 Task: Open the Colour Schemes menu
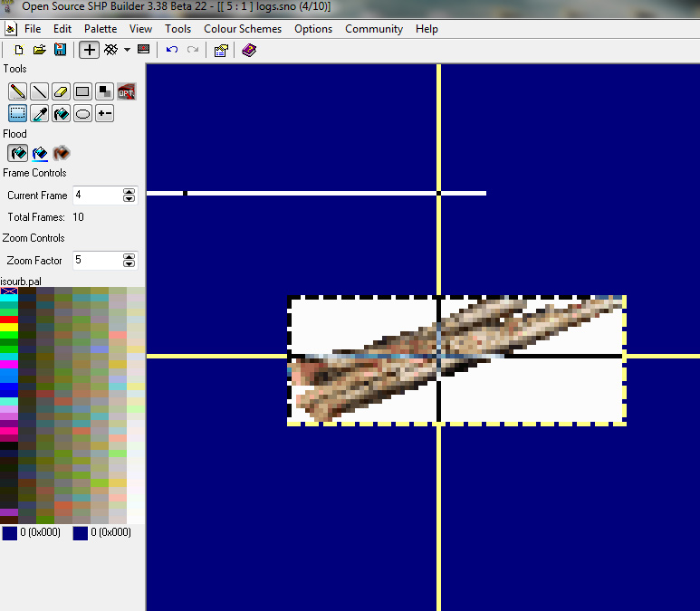[x=242, y=29]
